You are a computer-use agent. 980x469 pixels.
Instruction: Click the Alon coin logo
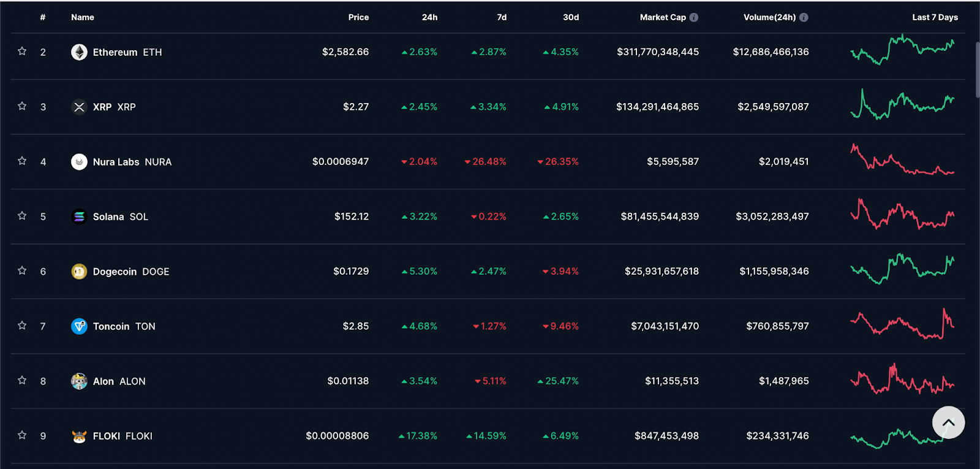coord(79,381)
